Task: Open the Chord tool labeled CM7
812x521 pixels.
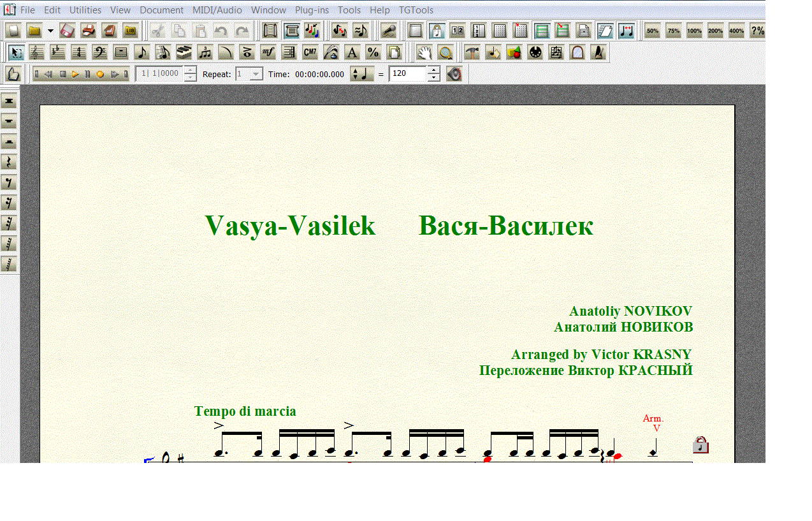Action: pyautogui.click(x=310, y=52)
